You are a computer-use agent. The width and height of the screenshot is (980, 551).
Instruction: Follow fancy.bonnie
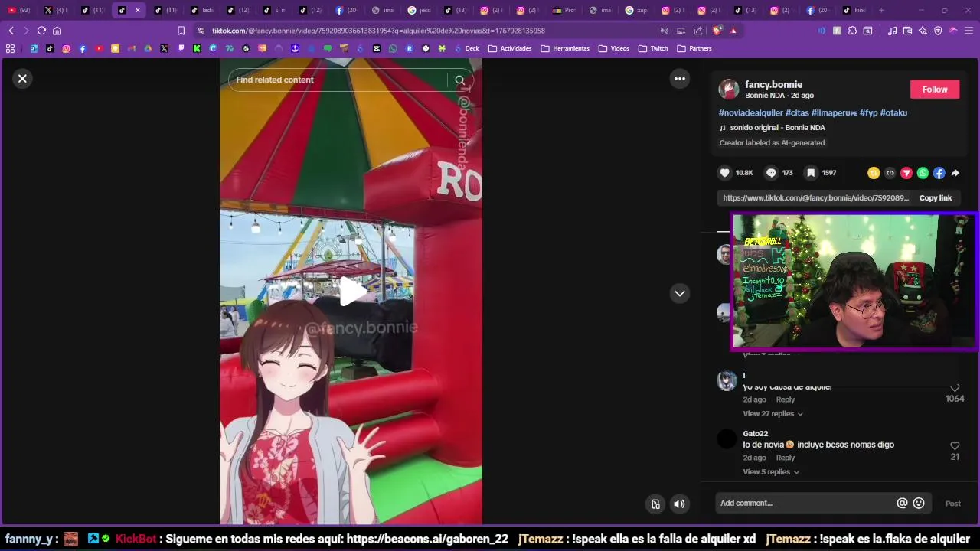[x=935, y=90]
